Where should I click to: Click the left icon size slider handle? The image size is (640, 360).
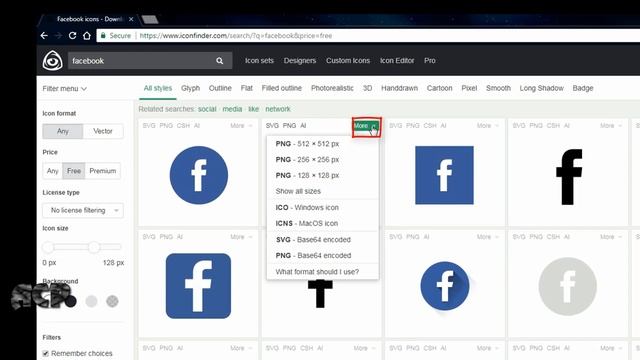[x=48, y=247]
